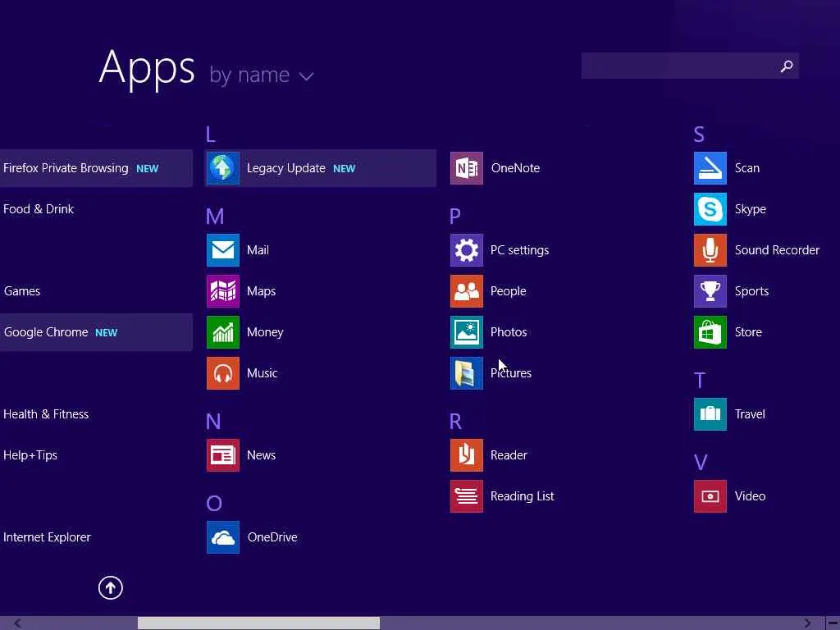
Task: Select the letter N group header
Action: click(213, 422)
